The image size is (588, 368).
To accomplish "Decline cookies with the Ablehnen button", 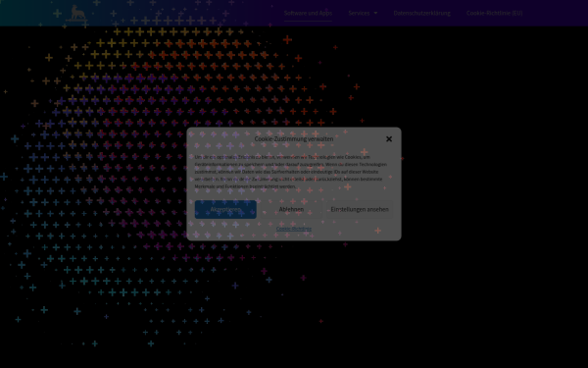I will (291, 210).
